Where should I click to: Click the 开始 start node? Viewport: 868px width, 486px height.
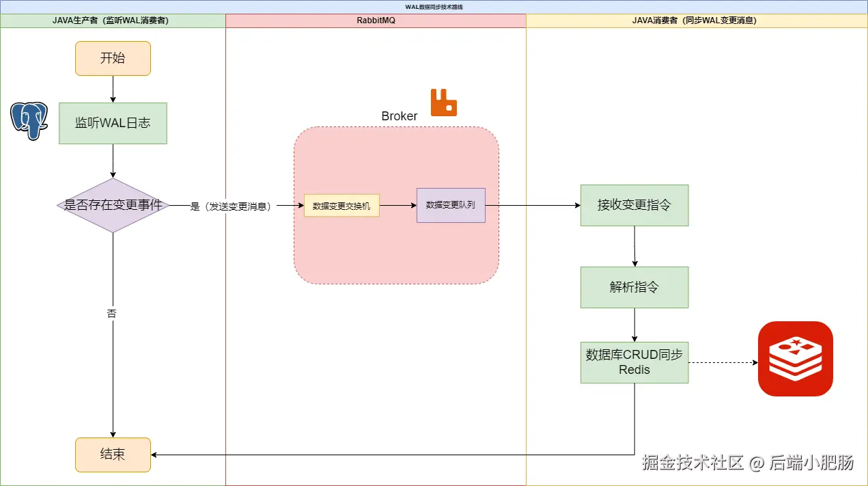click(113, 58)
